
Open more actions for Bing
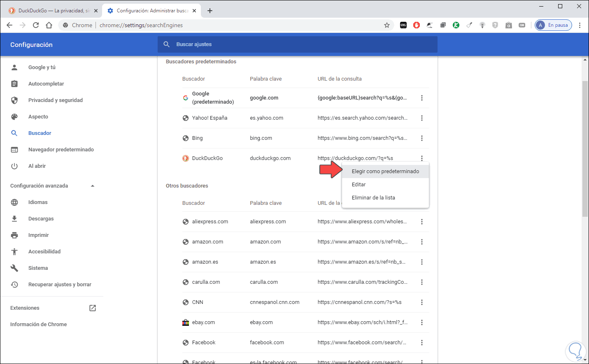coord(422,138)
